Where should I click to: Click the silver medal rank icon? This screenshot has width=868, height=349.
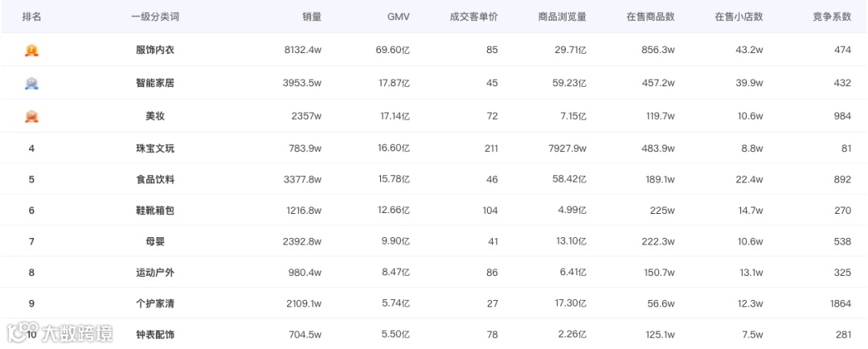[x=31, y=84]
